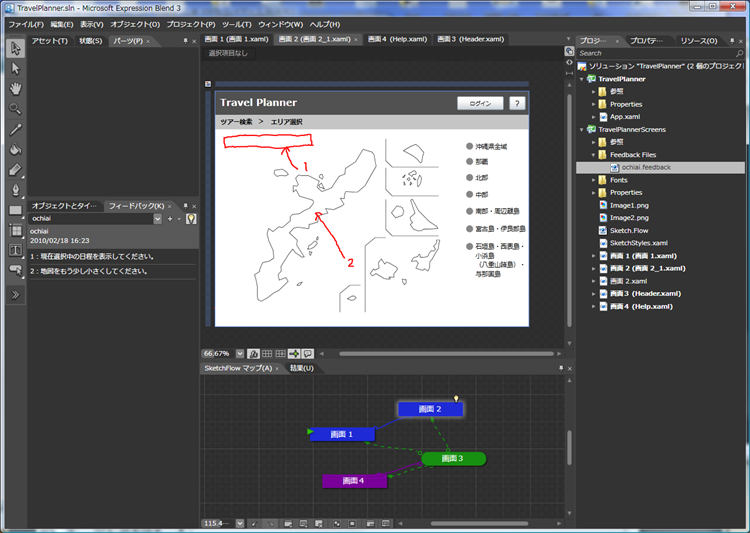
Task: Select the 北部 radio button
Action: [x=469, y=178]
